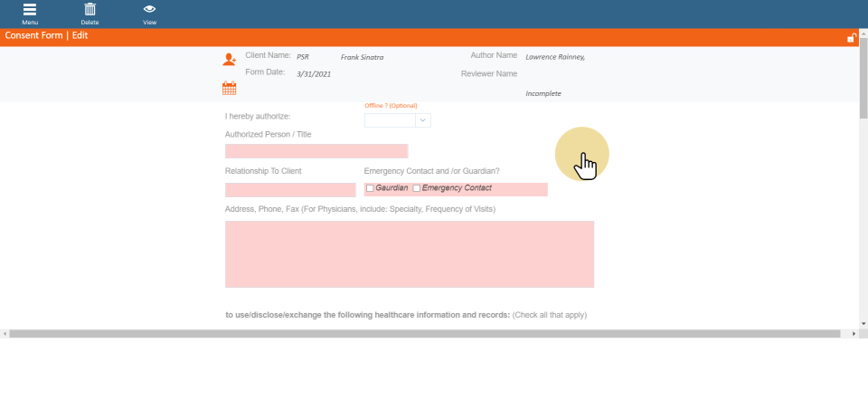Screen dimensions: 868x400
Task: Click the Address, Phone, Fax text area
Action: [x=409, y=253]
